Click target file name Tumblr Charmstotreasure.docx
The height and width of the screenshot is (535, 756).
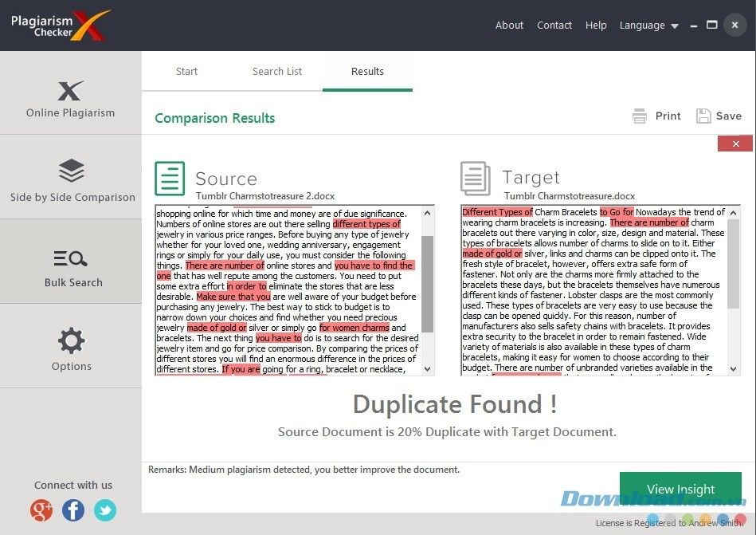(570, 196)
